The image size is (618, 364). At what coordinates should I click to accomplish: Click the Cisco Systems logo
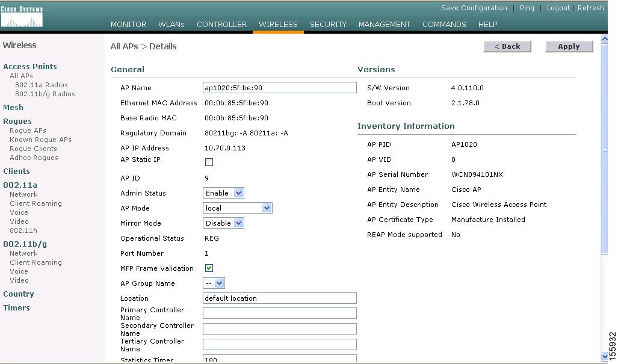(22, 15)
